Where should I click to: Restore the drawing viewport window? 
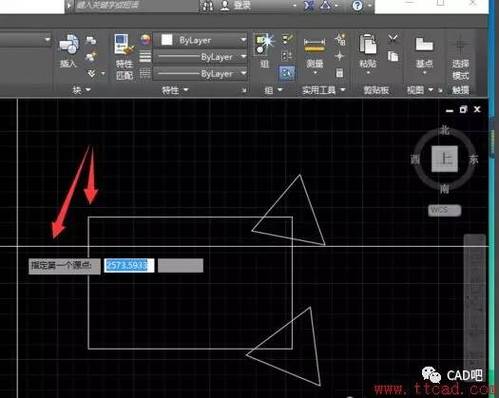[x=463, y=109]
